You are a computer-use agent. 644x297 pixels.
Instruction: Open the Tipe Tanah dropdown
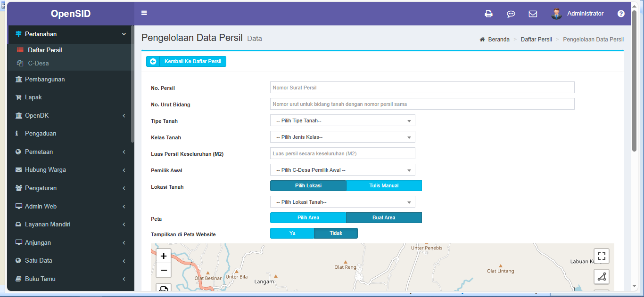343,120
